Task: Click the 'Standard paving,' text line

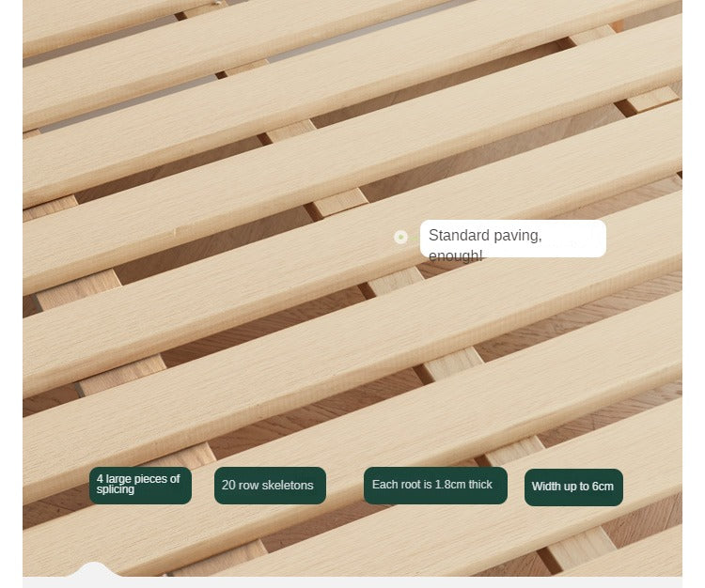Action: [485, 236]
